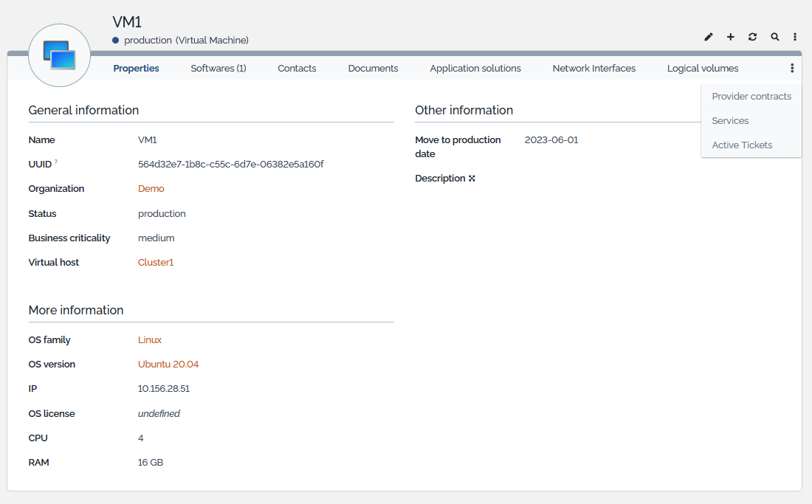Open the Demo organization link
This screenshot has height=504, width=812.
pos(151,189)
